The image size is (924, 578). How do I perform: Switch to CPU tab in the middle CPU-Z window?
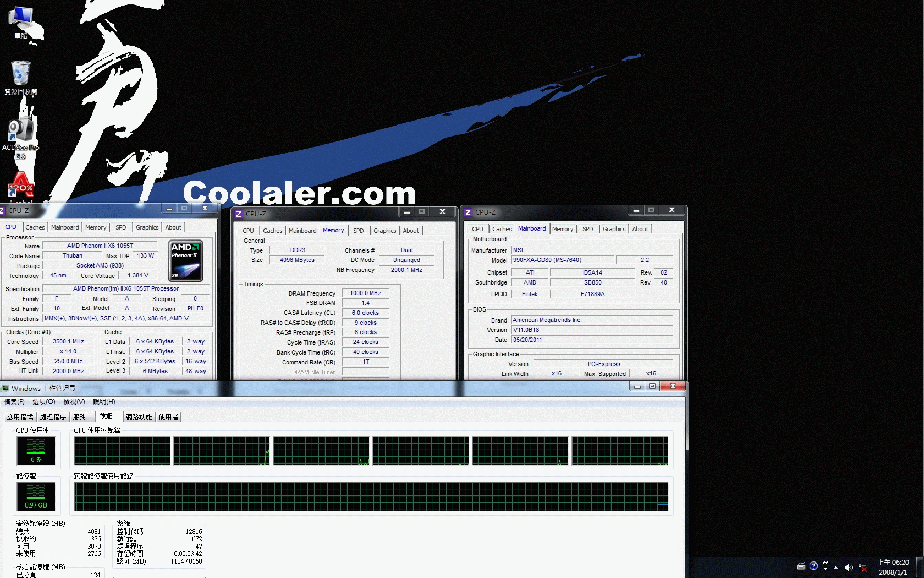tap(249, 231)
